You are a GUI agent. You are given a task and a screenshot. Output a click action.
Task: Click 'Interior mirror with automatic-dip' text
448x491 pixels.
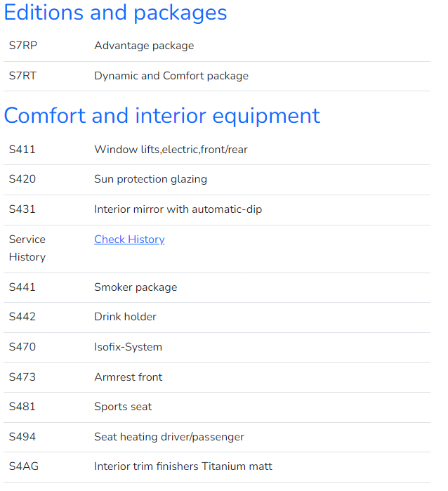pos(178,209)
